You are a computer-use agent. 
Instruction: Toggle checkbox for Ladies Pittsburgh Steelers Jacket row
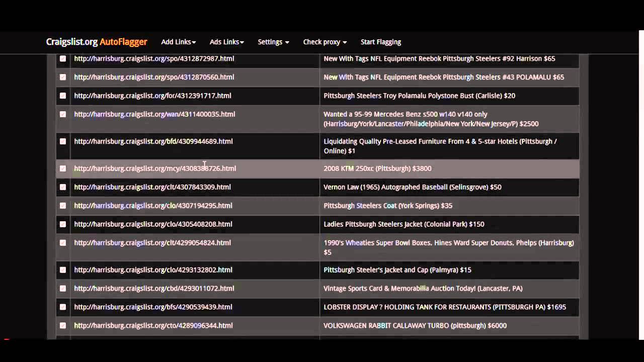(x=63, y=225)
